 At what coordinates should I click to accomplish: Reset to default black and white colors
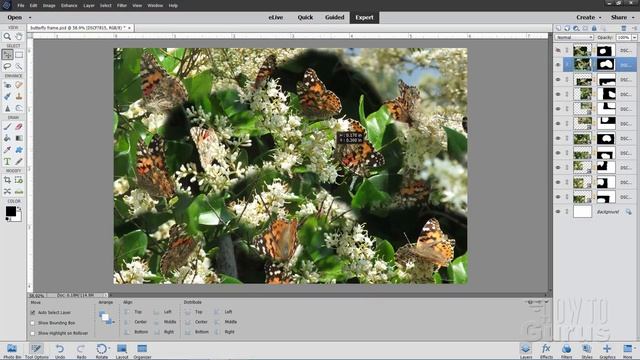tap(8, 219)
